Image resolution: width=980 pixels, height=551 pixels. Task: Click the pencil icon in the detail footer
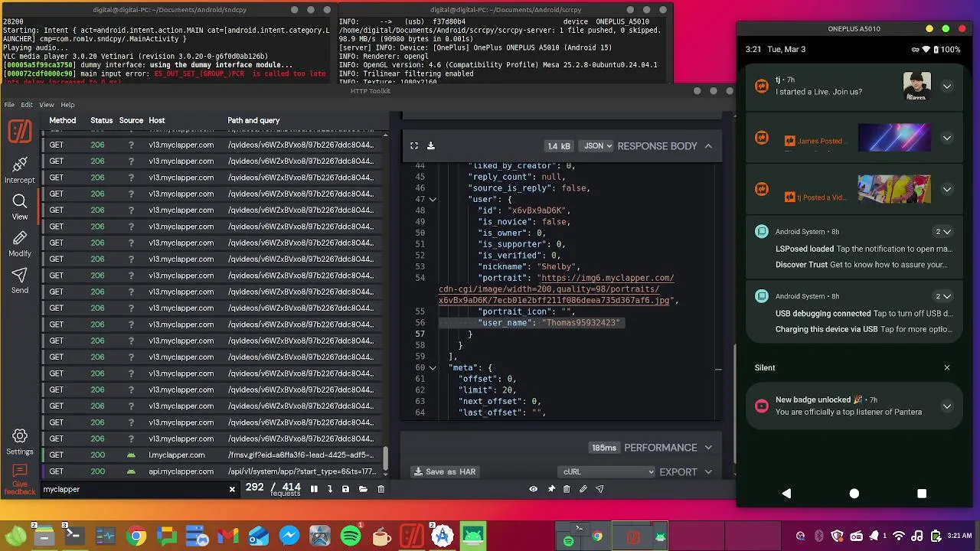click(583, 489)
